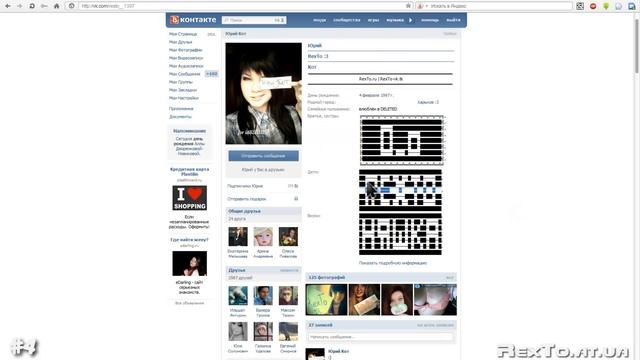The height and width of the screenshot is (360, 640).
Task: Click the VK search field
Action: (254, 20)
